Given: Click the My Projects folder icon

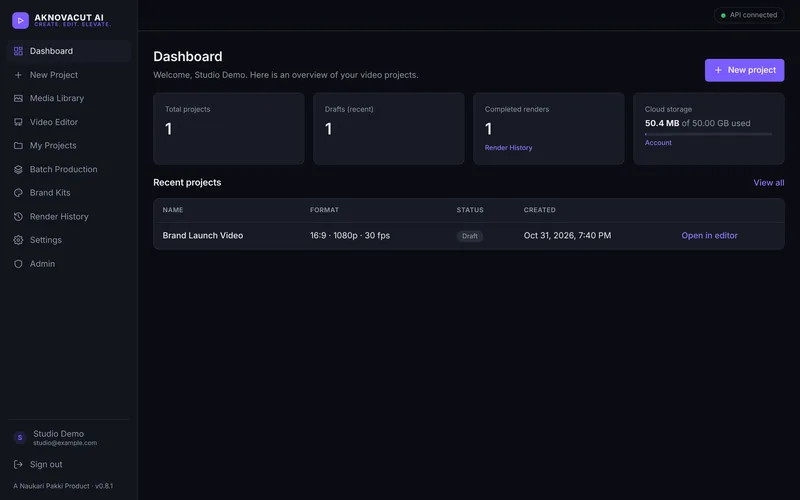Looking at the screenshot, I should [18, 145].
